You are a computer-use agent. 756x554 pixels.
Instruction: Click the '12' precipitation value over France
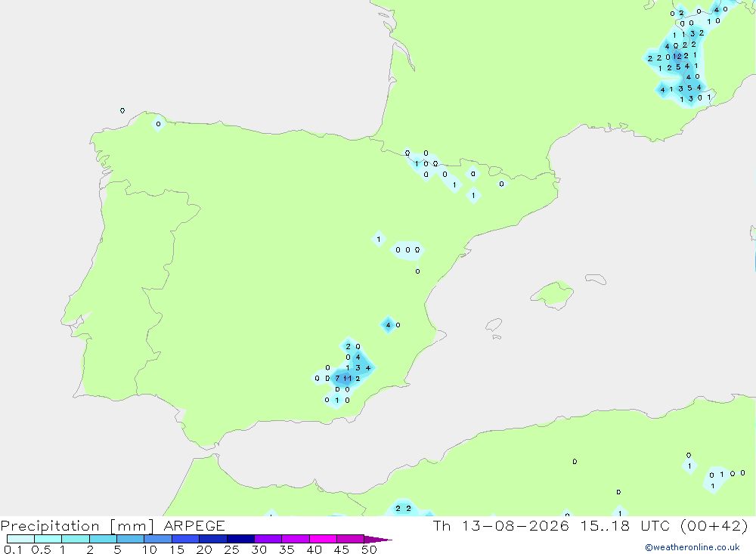tap(677, 57)
